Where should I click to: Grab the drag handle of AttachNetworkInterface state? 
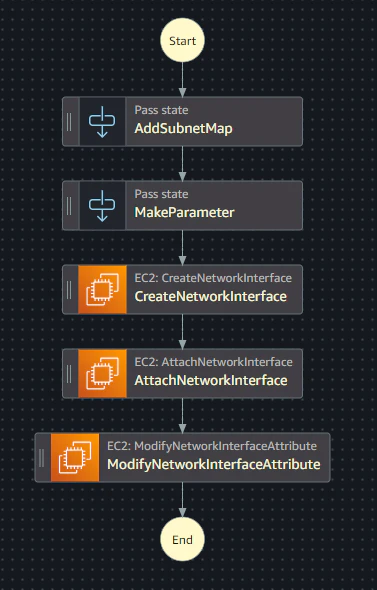point(69,373)
